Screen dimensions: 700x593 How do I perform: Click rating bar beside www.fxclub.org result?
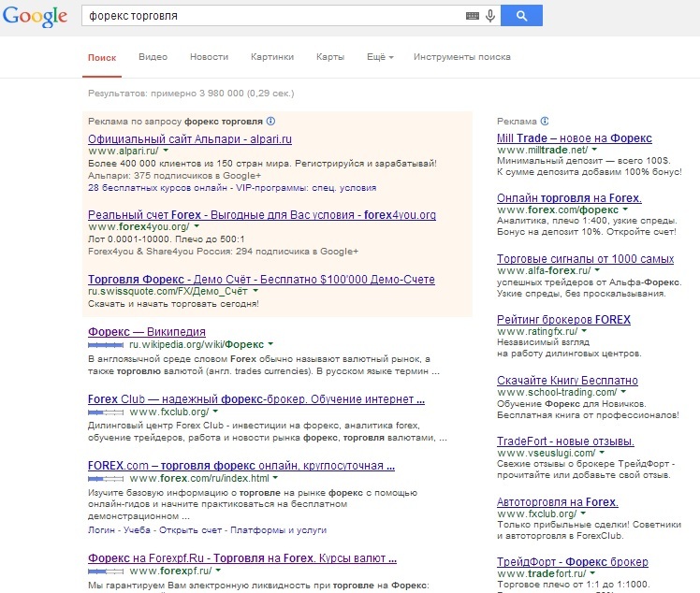tap(106, 412)
